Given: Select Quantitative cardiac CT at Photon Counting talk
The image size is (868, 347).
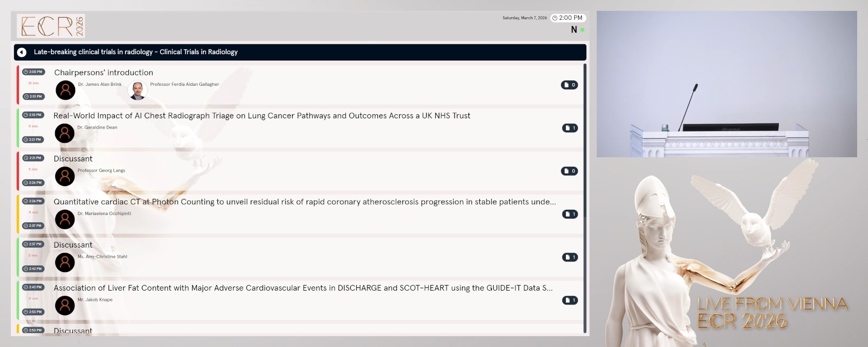Looking at the screenshot, I should [x=304, y=202].
